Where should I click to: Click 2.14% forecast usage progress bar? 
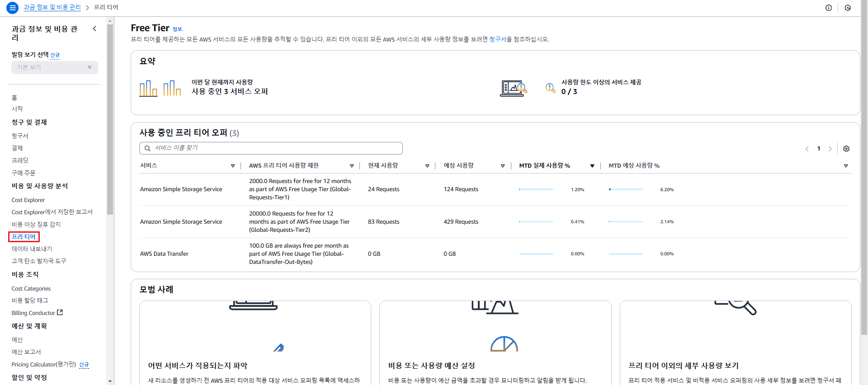click(x=626, y=221)
